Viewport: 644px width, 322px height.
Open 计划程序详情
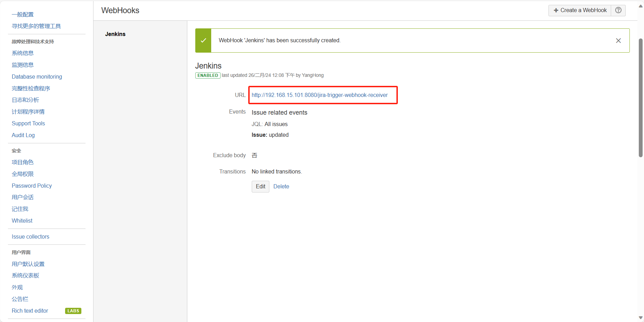28,111
